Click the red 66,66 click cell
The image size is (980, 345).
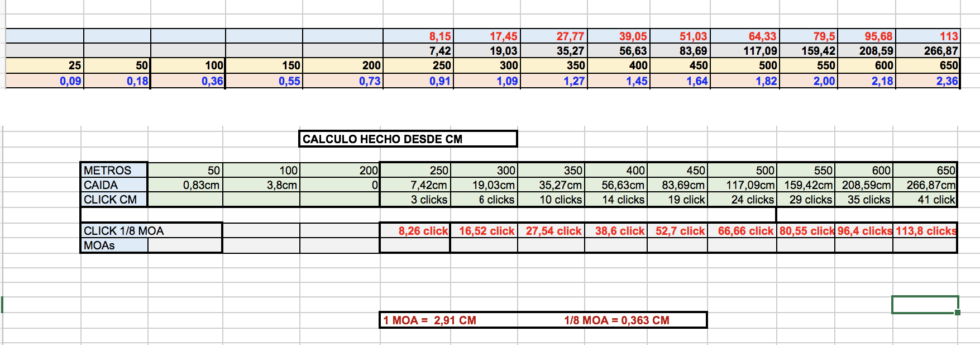[x=742, y=231]
